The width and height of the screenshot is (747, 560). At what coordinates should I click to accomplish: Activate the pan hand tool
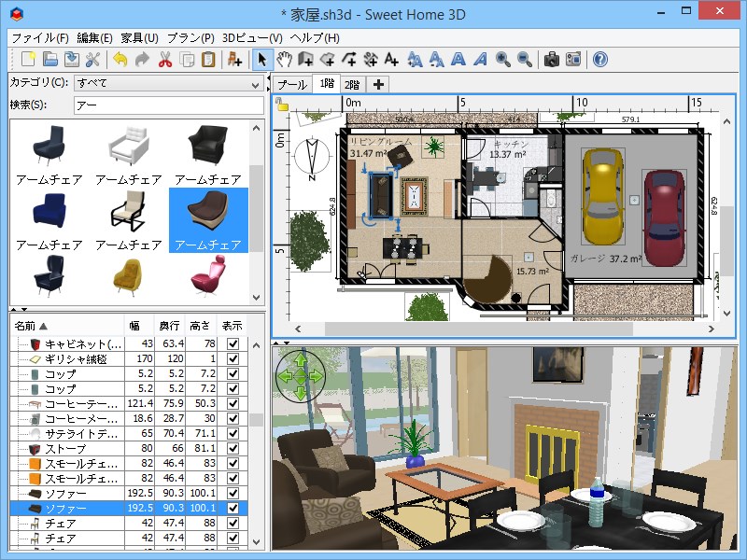[285, 60]
